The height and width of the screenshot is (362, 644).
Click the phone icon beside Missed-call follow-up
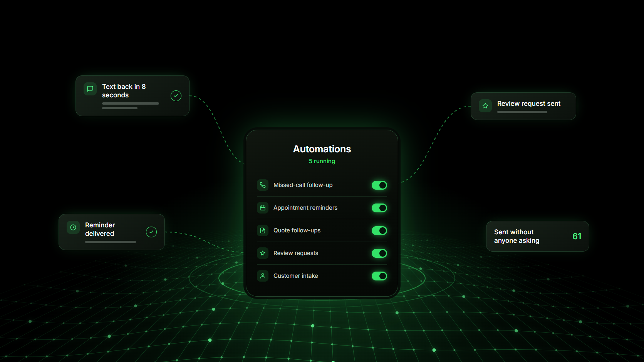[263, 185]
